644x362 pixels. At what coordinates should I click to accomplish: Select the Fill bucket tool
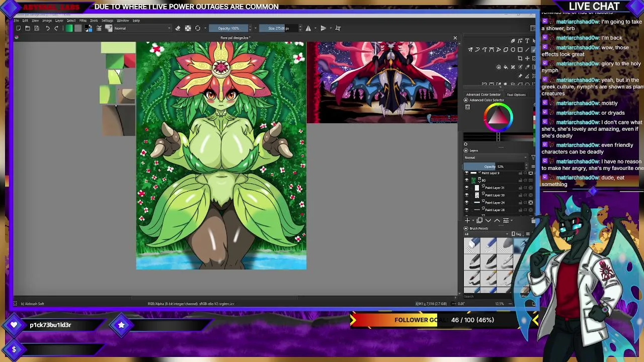[506, 67]
